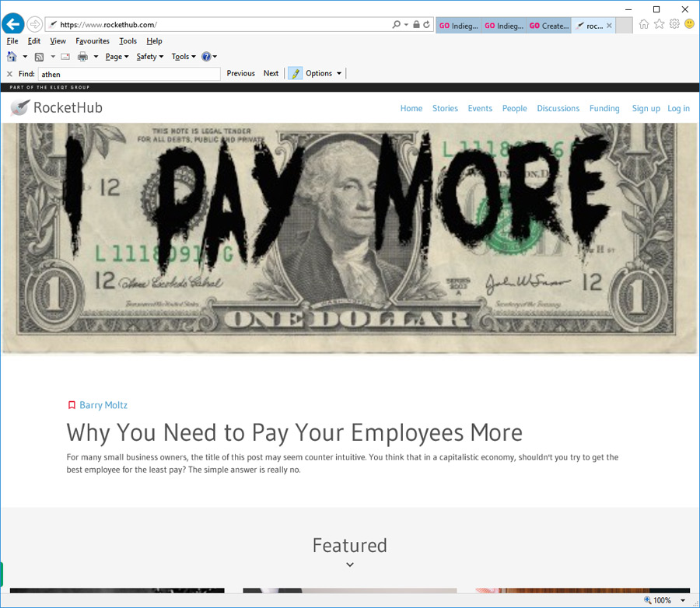Click the blue Help question mark icon
Image resolution: width=700 pixels, height=608 pixels.
206,57
